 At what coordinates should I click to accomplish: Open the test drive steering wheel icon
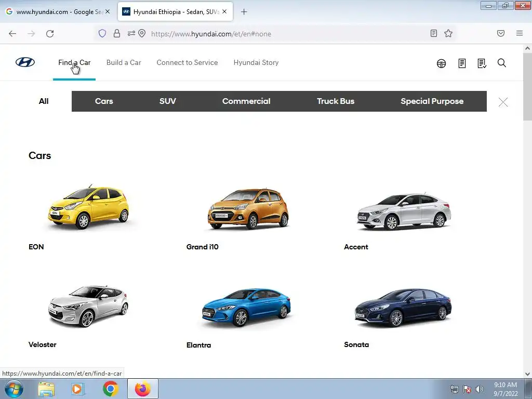(x=441, y=63)
